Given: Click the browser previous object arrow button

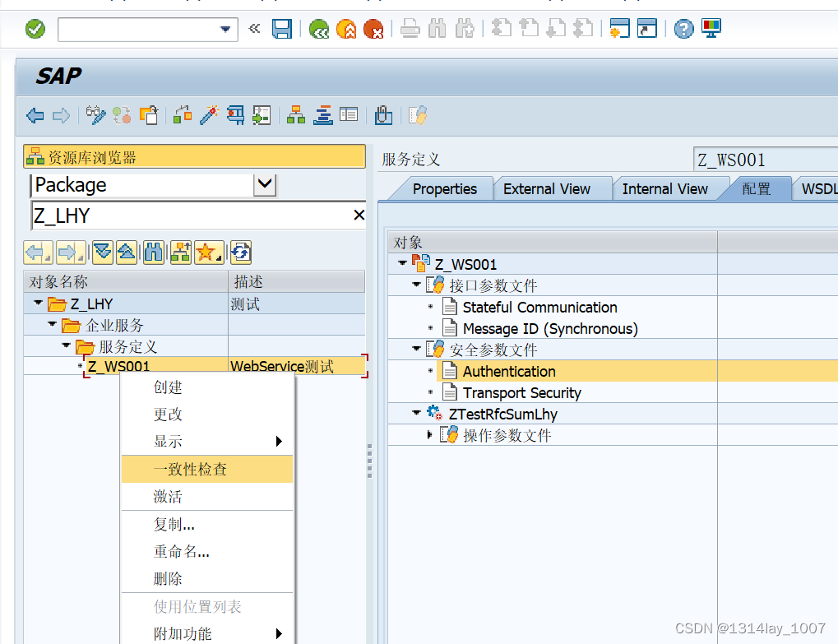Looking at the screenshot, I should click(38, 253).
